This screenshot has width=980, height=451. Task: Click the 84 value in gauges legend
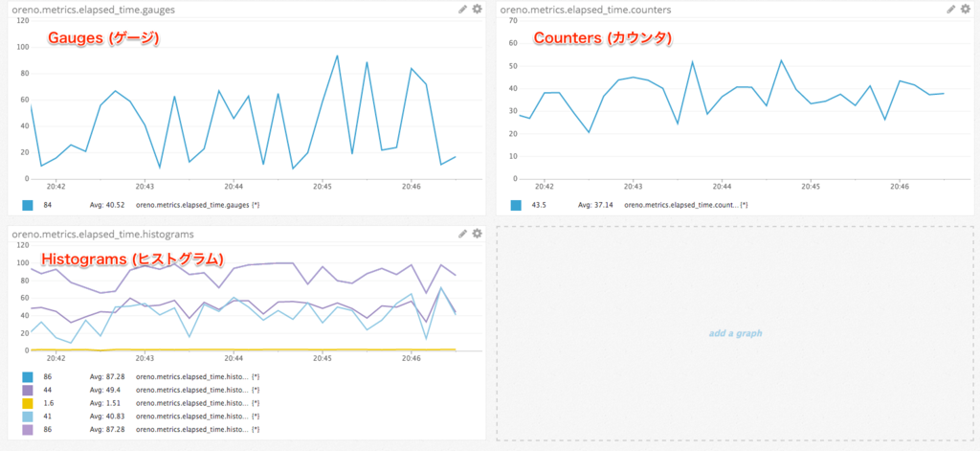coord(48,205)
